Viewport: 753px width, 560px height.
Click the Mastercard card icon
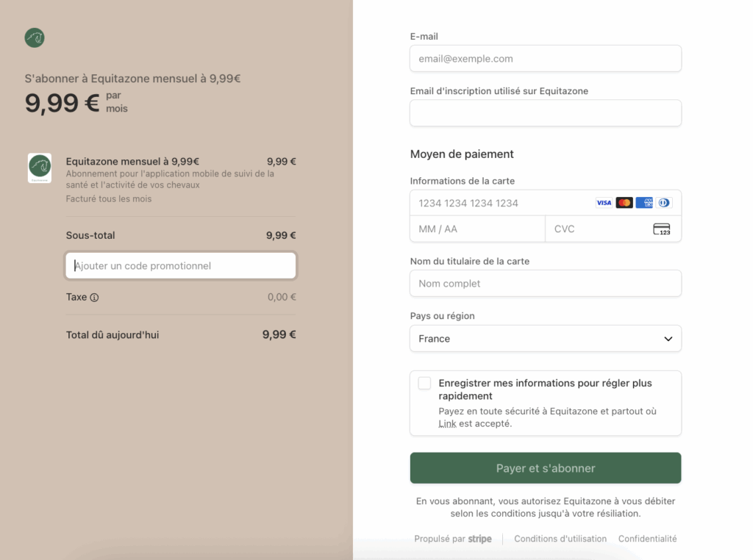[x=624, y=203]
